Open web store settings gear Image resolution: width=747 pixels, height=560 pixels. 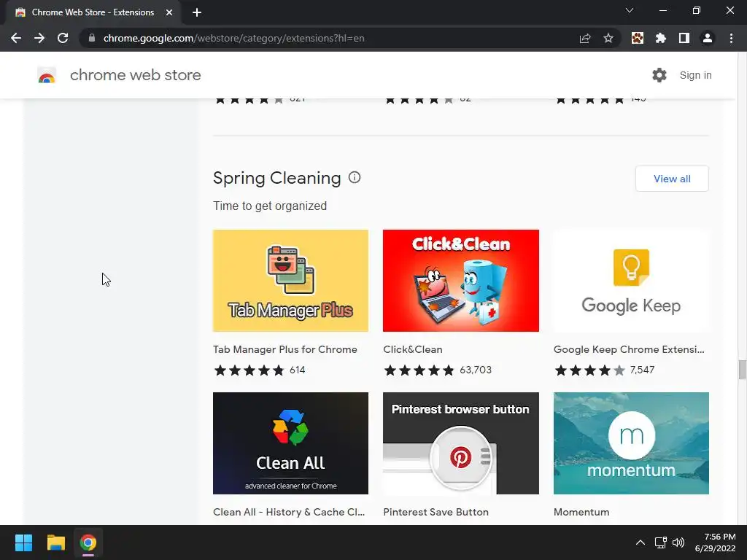(x=659, y=75)
